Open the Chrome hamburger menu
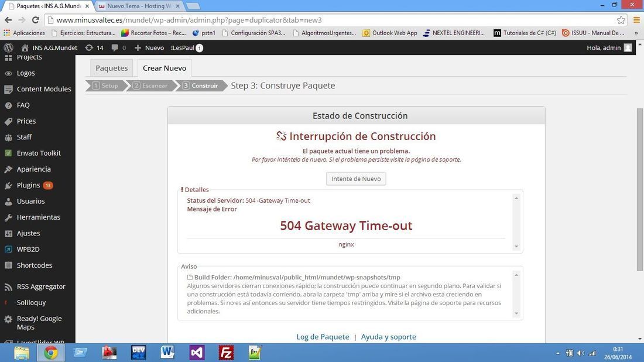 click(636, 20)
